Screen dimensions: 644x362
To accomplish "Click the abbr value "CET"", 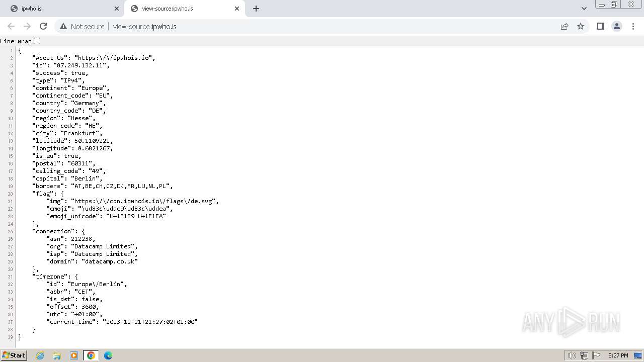I will pos(83,292).
